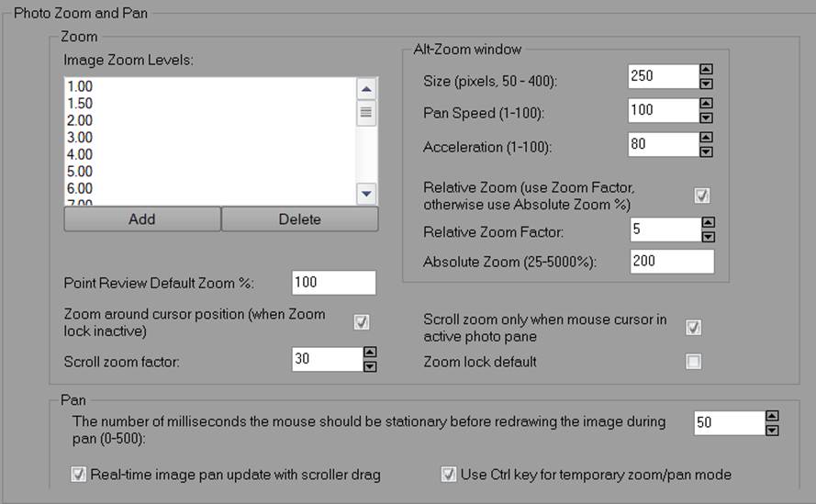The width and height of the screenshot is (816, 504).
Task: Increase Alt-Zoom window size with up arrow
Action: (706, 70)
